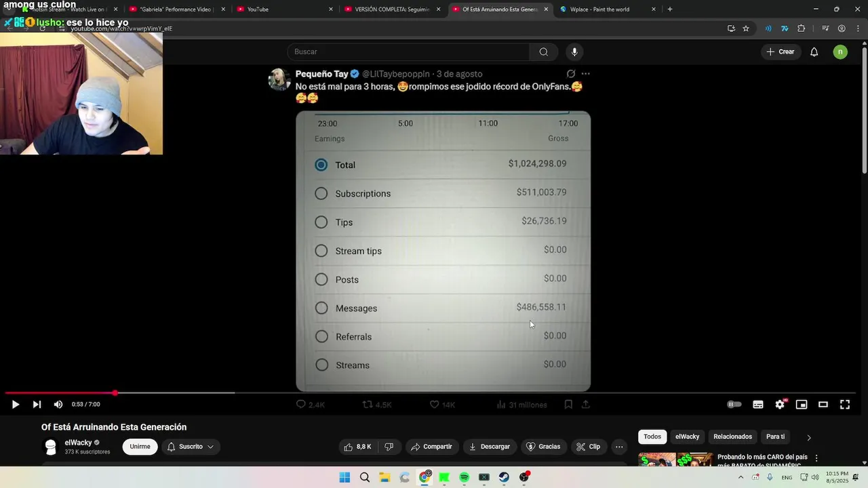Enable theater mode view
The height and width of the screenshot is (488, 868).
tap(823, 405)
